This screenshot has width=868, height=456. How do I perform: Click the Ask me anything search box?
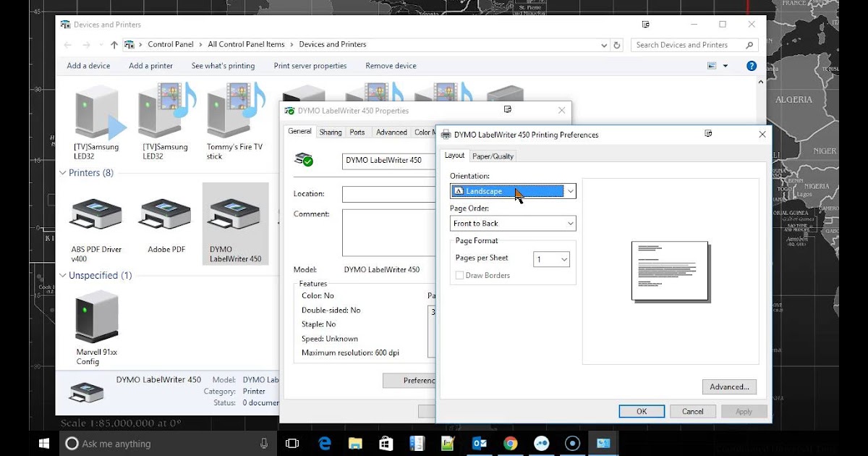pos(169,444)
